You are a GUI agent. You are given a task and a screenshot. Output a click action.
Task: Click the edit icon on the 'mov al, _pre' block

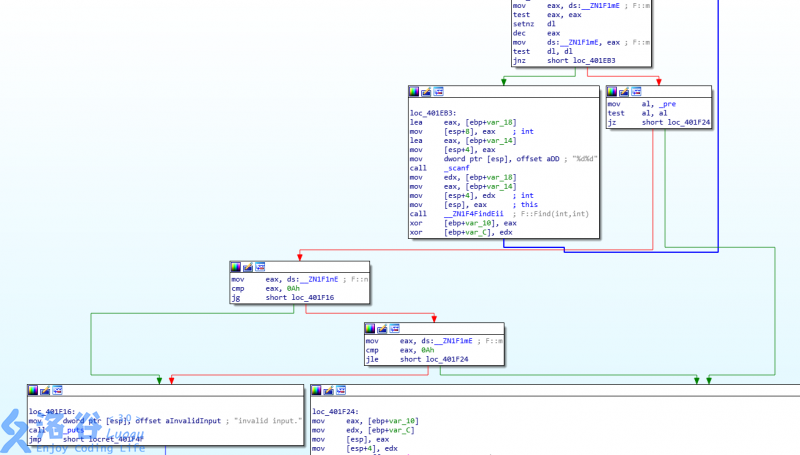pyautogui.click(x=625, y=91)
